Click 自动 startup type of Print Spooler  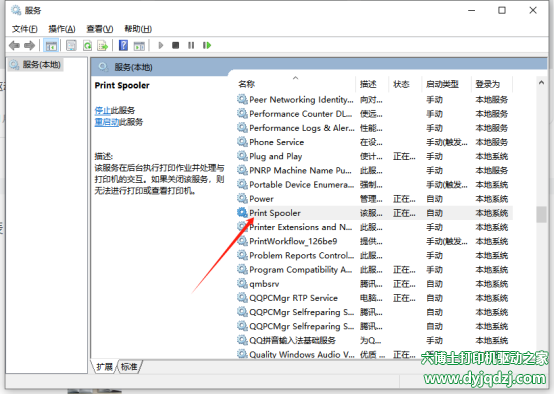tap(434, 213)
